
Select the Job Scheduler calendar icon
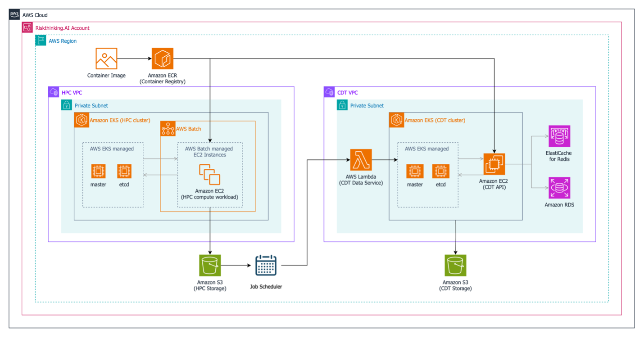tap(266, 265)
